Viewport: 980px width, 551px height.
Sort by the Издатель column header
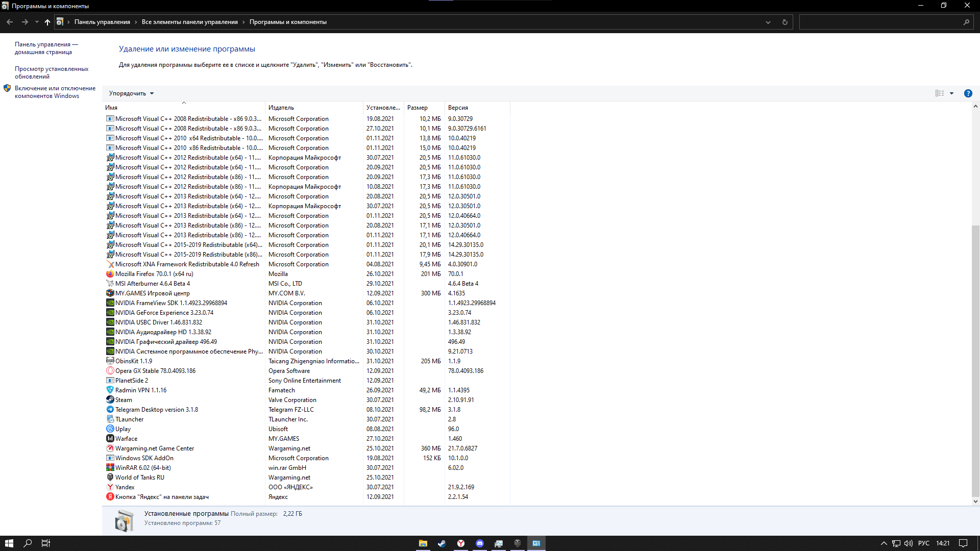pos(281,108)
